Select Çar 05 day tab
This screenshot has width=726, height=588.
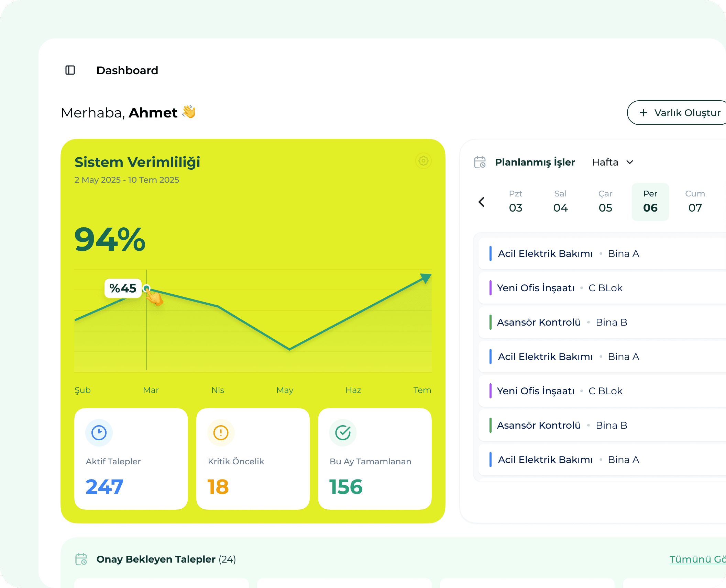pyautogui.click(x=605, y=202)
